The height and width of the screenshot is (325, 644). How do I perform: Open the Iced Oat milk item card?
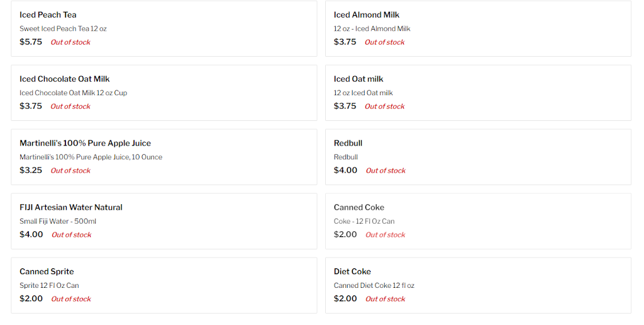(x=477, y=93)
